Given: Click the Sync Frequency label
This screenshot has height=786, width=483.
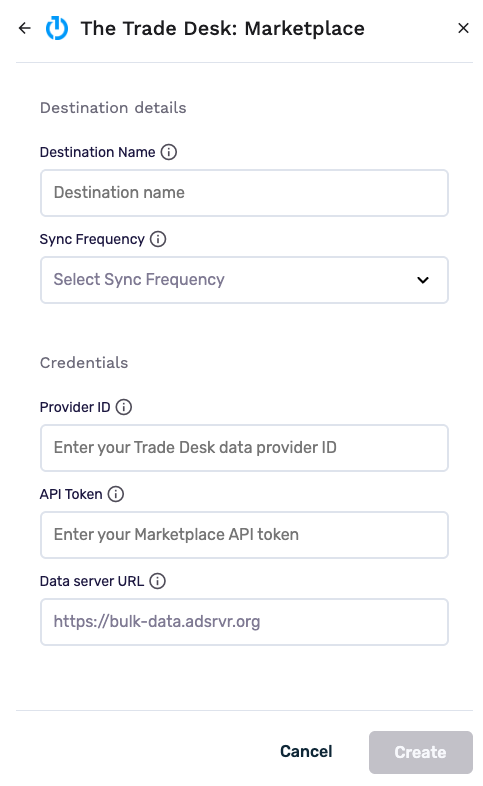Looking at the screenshot, I should tap(92, 239).
